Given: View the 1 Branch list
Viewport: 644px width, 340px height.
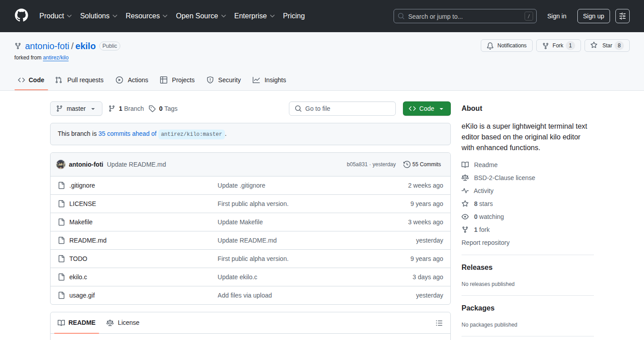Looking at the screenshot, I should (x=126, y=109).
